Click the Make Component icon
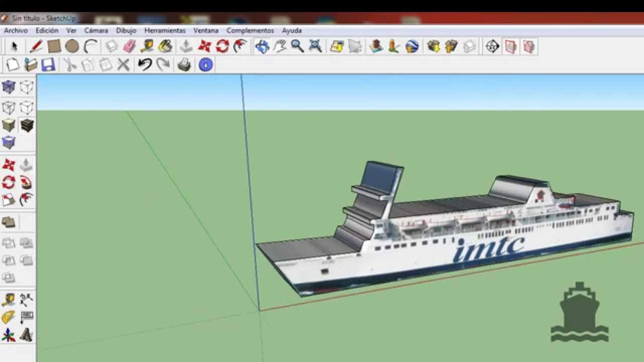 tap(111, 46)
